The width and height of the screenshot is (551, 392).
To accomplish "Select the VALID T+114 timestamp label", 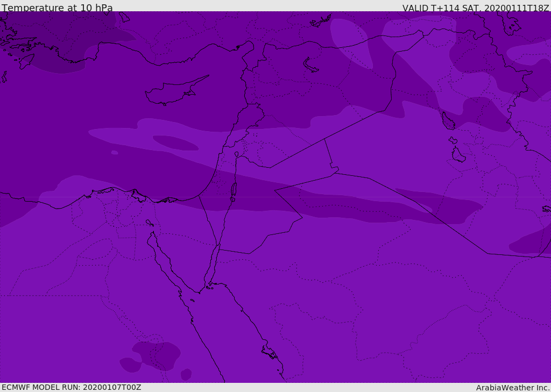I will (476, 8).
